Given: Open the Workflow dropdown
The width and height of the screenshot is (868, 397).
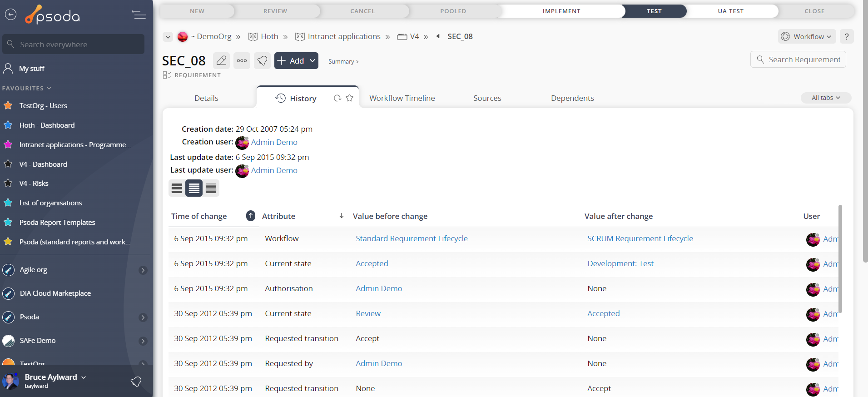Looking at the screenshot, I should 808,36.
